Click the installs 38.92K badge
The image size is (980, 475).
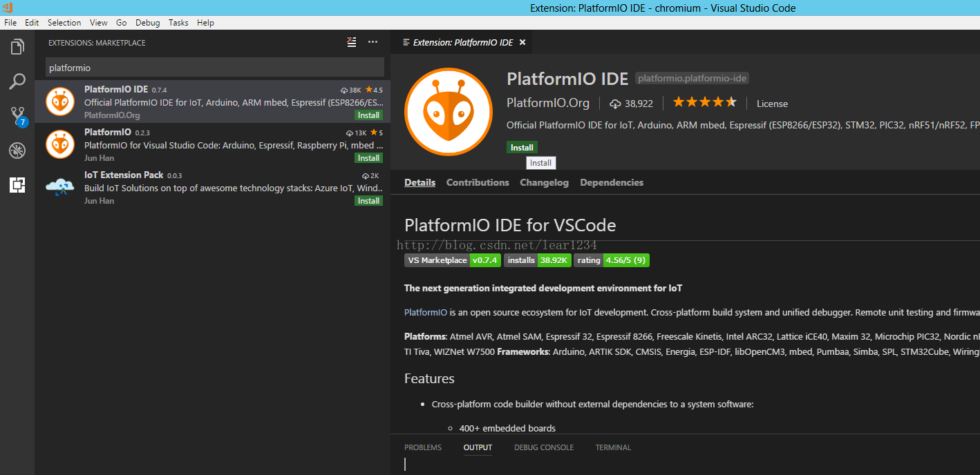pos(538,260)
